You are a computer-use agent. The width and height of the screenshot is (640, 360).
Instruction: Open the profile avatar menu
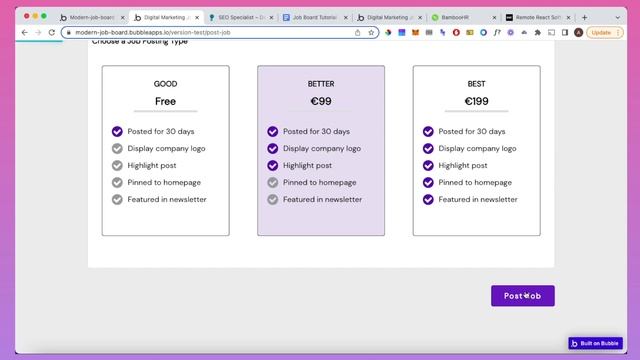(x=578, y=32)
